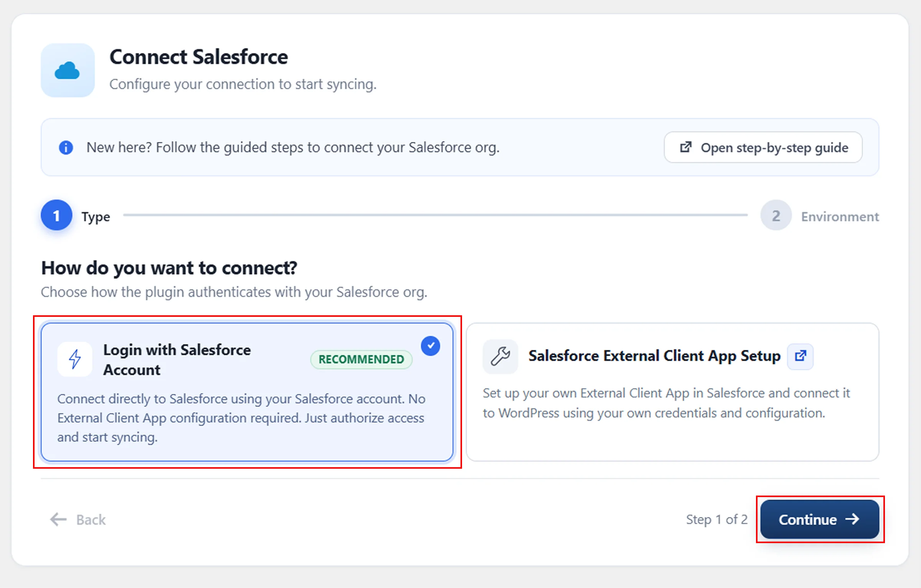The height and width of the screenshot is (588, 921).
Task: Click the 'Connect Salesforce' heading
Action: pos(199,57)
